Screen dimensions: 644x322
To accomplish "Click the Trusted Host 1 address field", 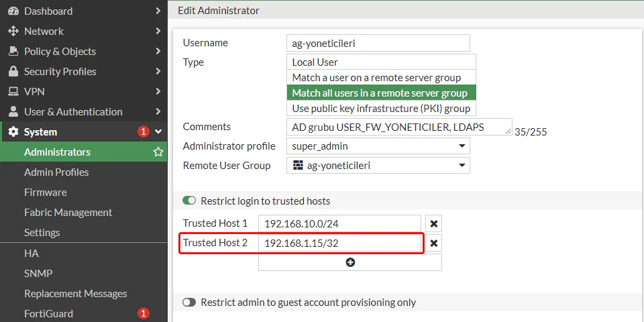I will pos(339,224).
